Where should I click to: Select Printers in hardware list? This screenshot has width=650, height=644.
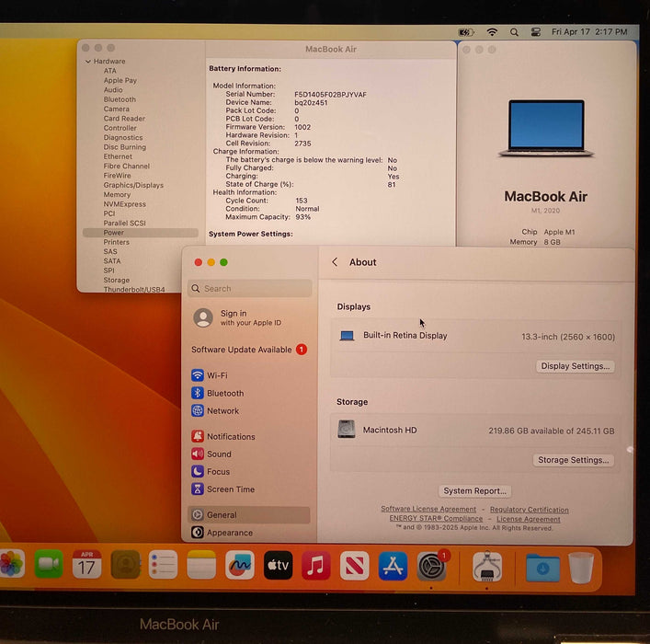116,242
